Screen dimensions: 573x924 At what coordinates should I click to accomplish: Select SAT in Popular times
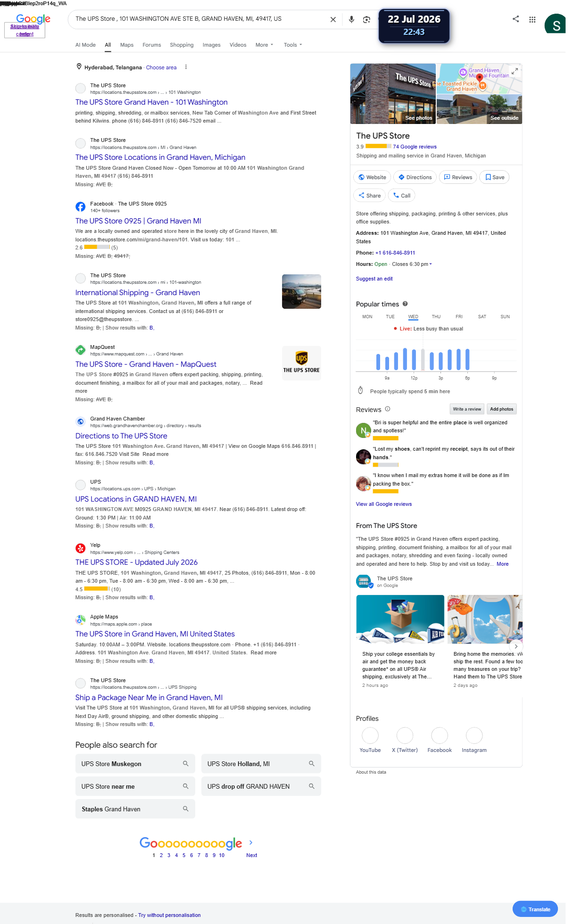(x=482, y=317)
